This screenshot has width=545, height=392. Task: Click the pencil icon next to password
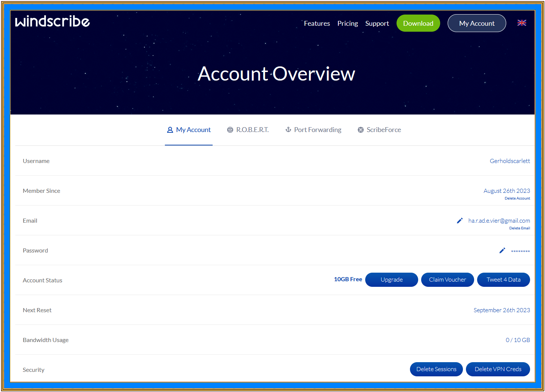pyautogui.click(x=502, y=251)
